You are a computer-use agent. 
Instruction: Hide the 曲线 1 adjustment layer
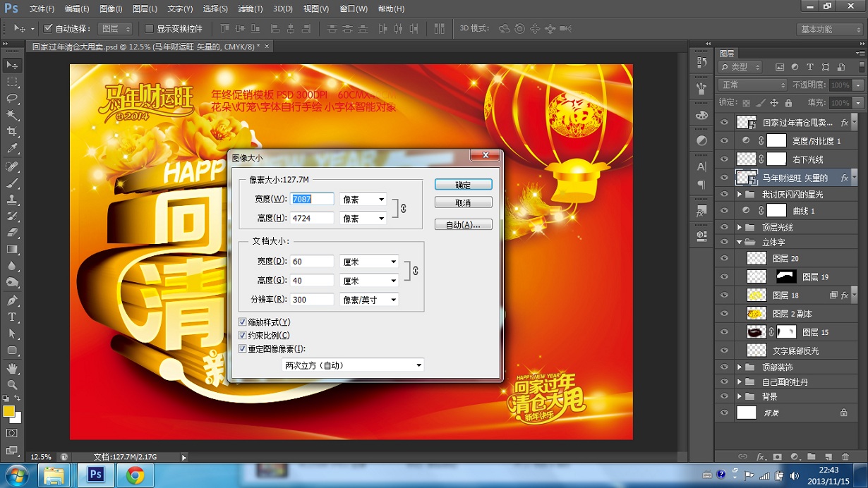[724, 211]
